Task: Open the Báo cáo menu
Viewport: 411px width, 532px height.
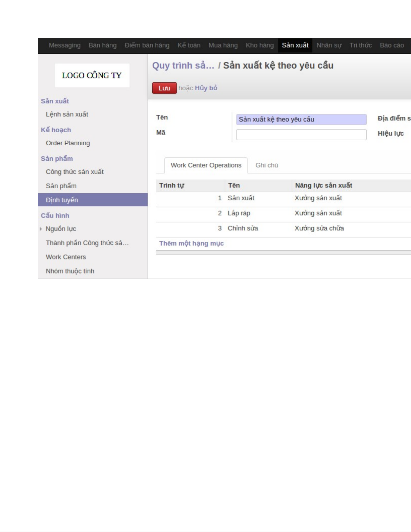Action: pyautogui.click(x=392, y=45)
